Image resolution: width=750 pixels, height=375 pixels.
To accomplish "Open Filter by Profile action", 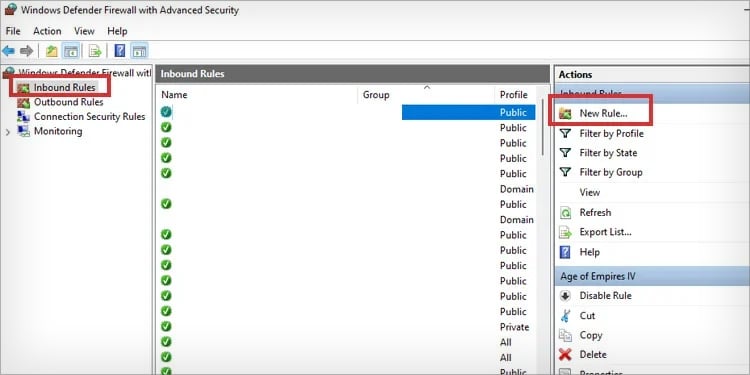I will point(611,133).
